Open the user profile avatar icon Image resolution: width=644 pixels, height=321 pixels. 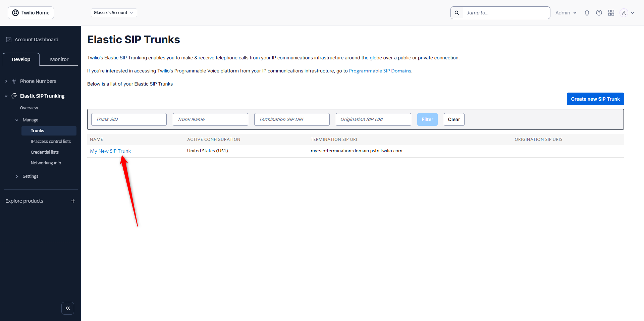(x=624, y=13)
